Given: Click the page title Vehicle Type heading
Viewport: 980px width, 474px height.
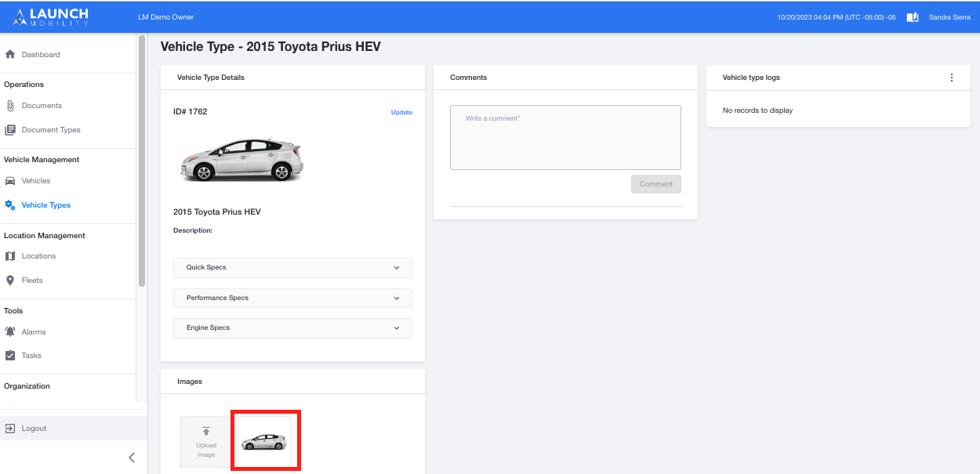Looking at the screenshot, I should [270, 47].
